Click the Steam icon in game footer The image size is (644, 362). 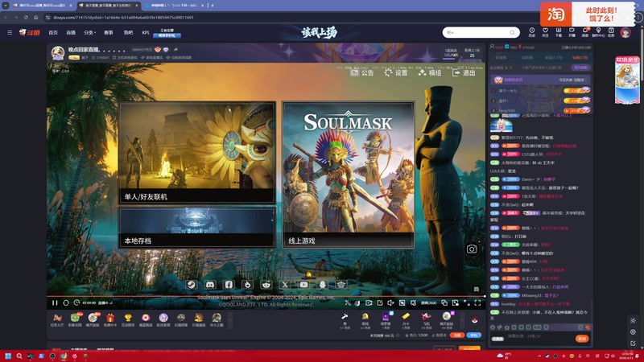[x=192, y=285]
